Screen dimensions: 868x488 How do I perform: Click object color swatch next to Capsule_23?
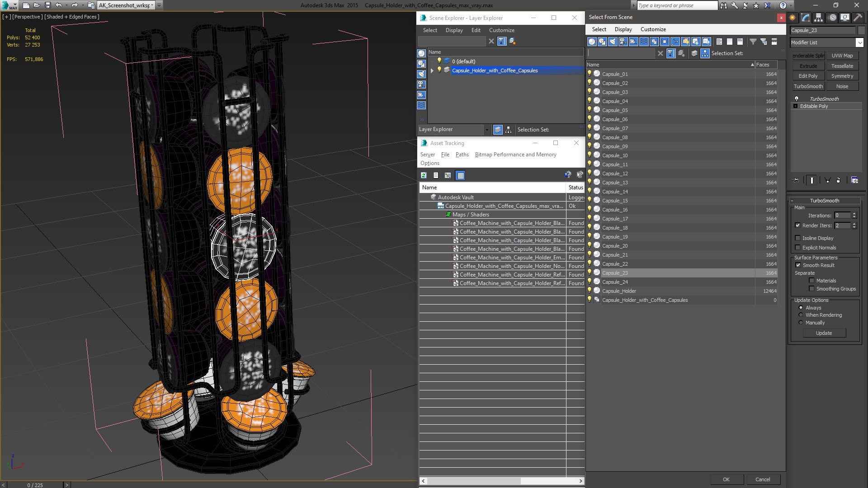[861, 30]
